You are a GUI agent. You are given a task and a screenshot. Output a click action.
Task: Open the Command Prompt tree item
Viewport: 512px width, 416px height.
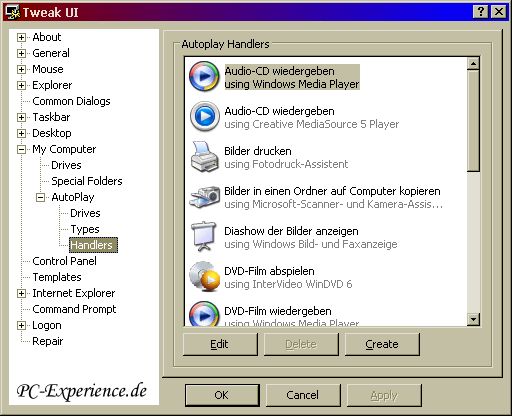tap(74, 309)
